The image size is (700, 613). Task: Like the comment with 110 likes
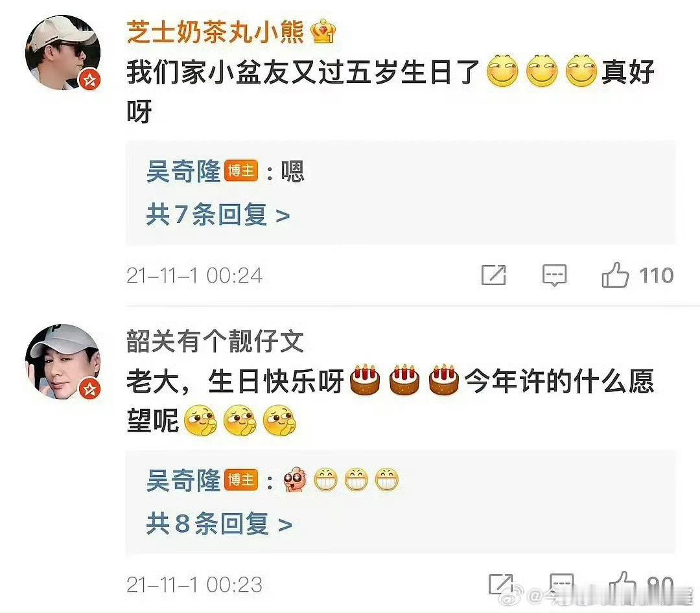coord(614,275)
